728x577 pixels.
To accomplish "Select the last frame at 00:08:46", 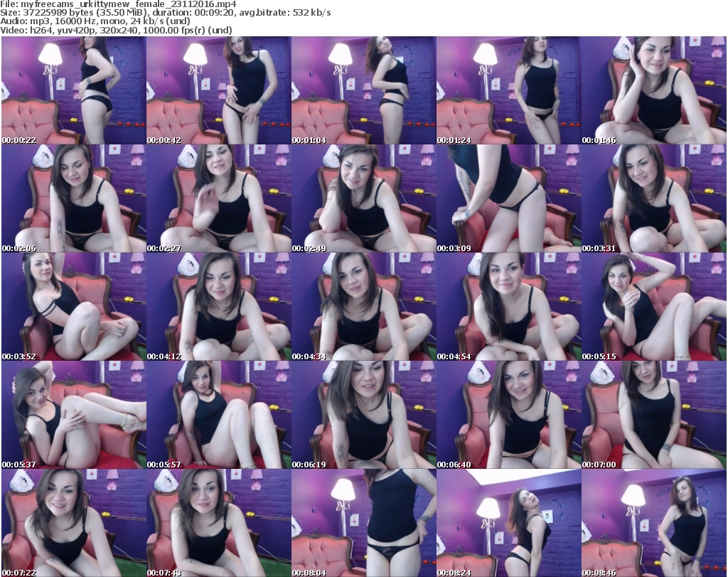I will 654,523.
